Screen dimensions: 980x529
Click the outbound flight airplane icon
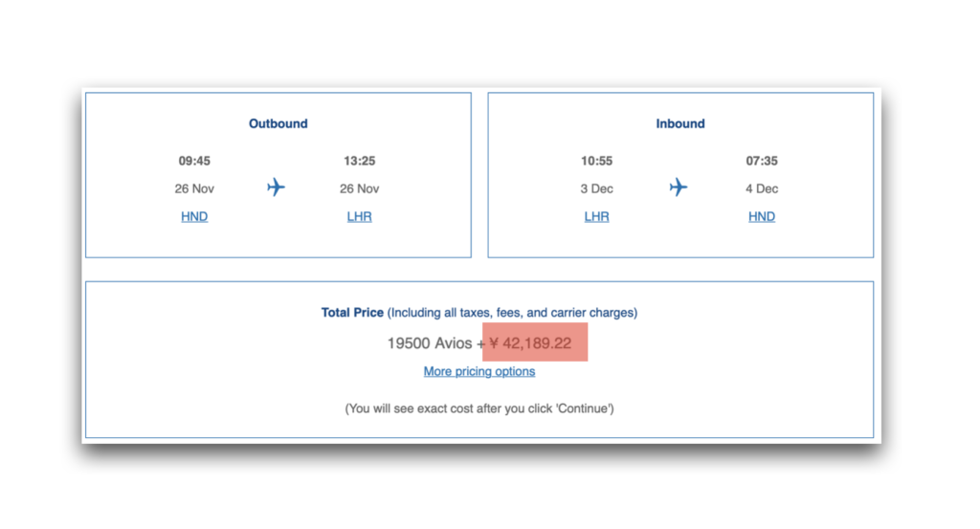(x=276, y=187)
